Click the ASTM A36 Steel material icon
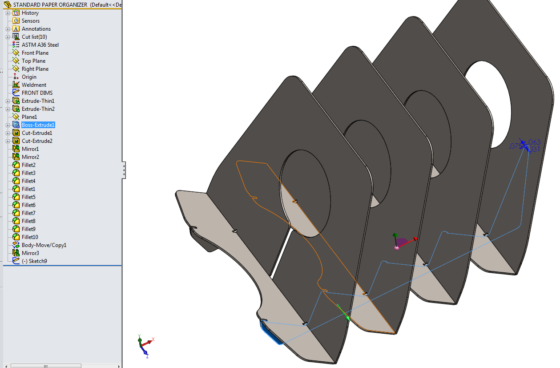Viewport: 560px width, 368px height. [x=16, y=45]
